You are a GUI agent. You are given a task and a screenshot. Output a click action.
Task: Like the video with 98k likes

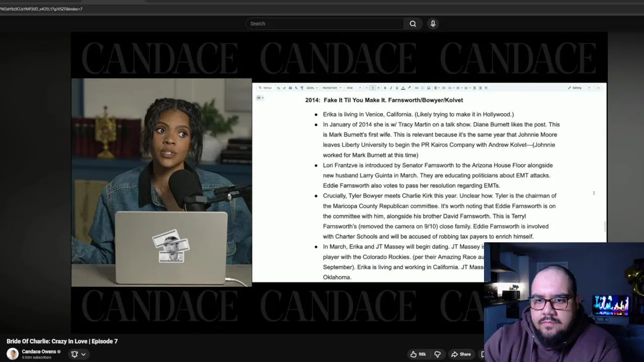coord(418,354)
